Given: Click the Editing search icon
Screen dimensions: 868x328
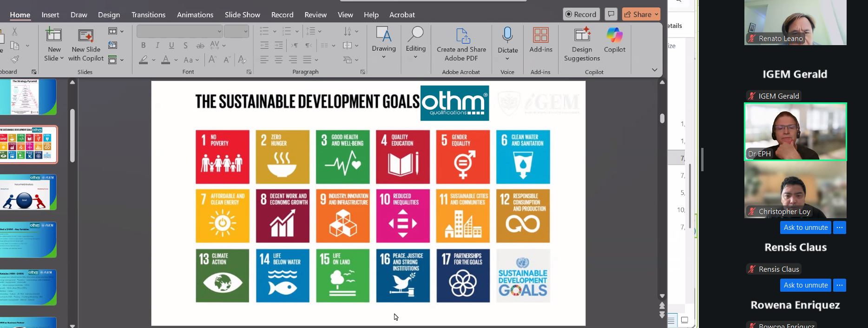Looking at the screenshot, I should pos(415,35).
